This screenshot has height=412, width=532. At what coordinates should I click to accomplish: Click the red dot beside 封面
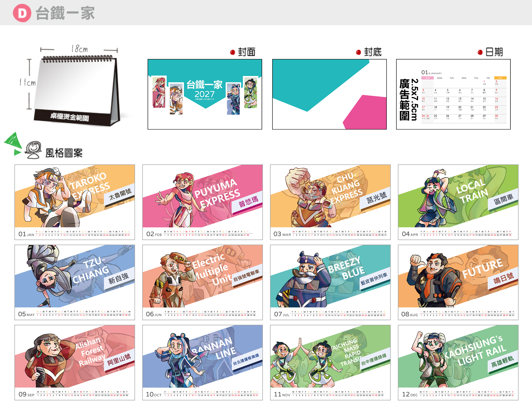point(232,52)
